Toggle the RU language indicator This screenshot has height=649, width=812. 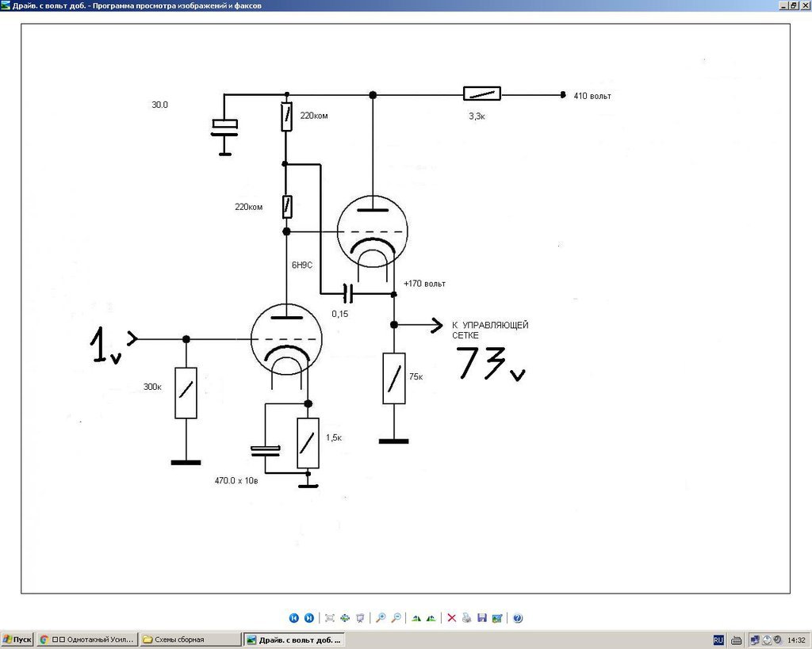(x=718, y=640)
